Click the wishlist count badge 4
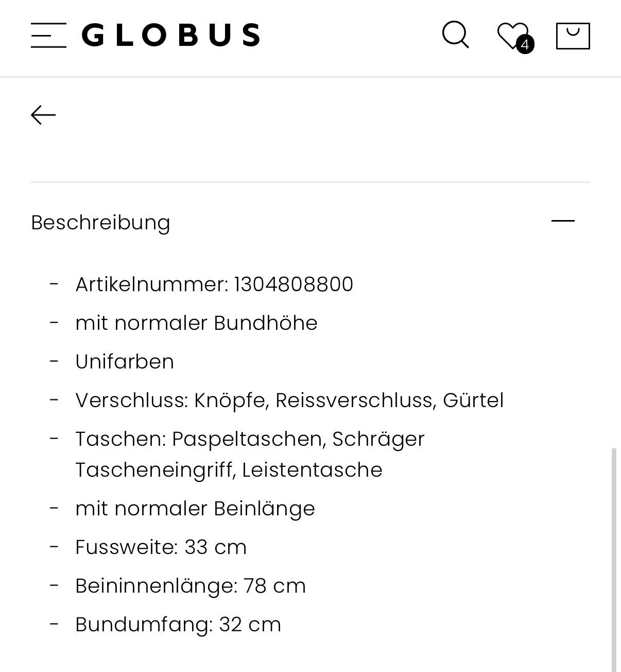 pyautogui.click(x=525, y=45)
